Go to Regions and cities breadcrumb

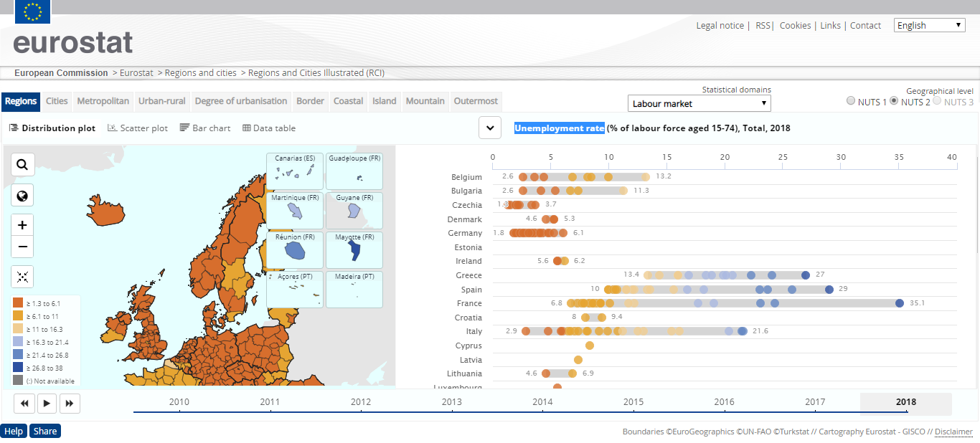pos(201,72)
